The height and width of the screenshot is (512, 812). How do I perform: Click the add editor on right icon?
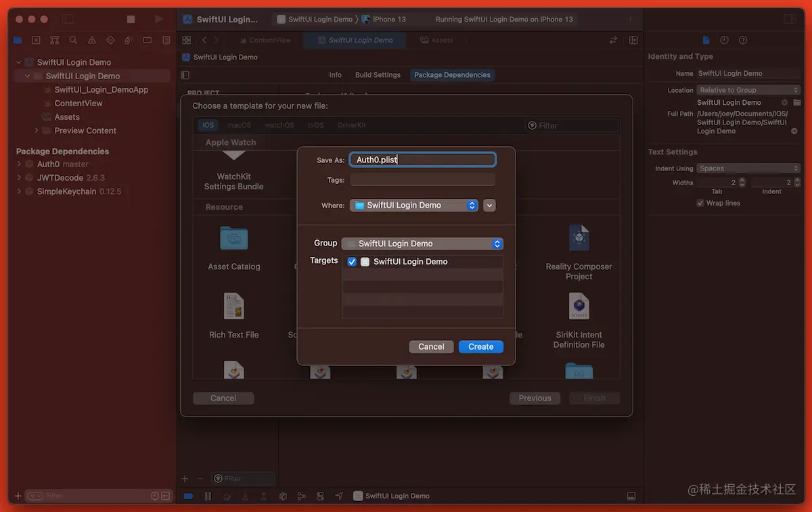pyautogui.click(x=633, y=41)
